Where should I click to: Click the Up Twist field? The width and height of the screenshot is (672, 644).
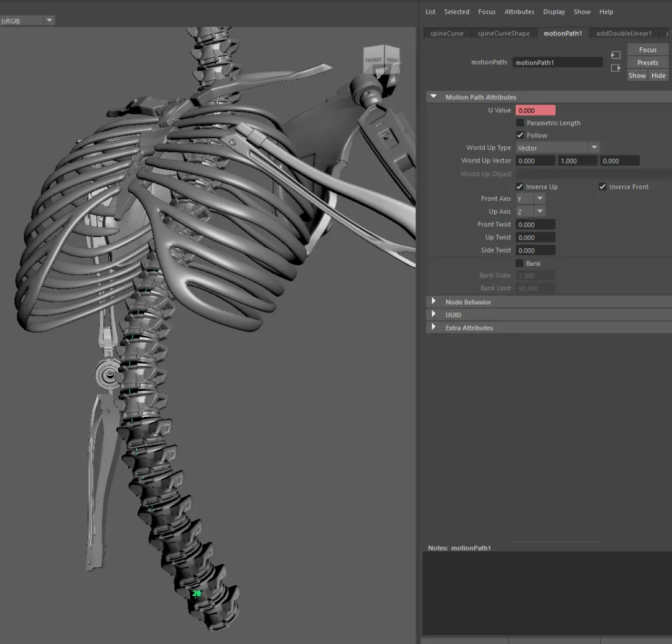click(x=535, y=237)
